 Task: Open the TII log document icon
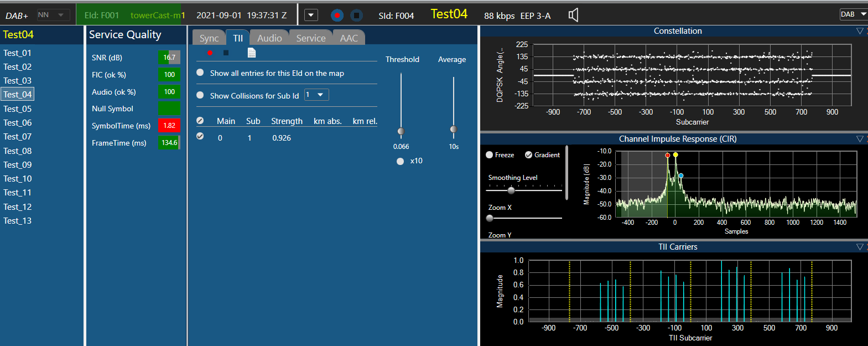point(252,53)
